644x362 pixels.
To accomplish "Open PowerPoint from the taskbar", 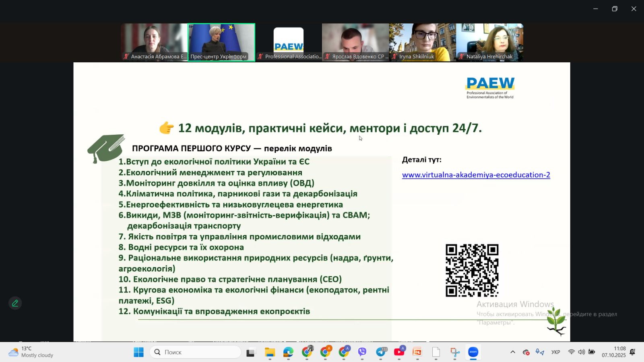I will click(417, 352).
